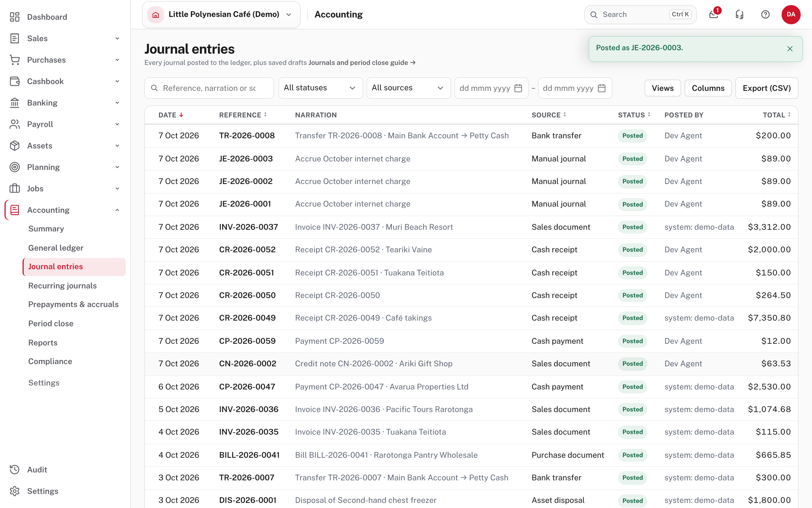Click the Planning target icon
Screen dimensions: 812x508
click(14, 167)
